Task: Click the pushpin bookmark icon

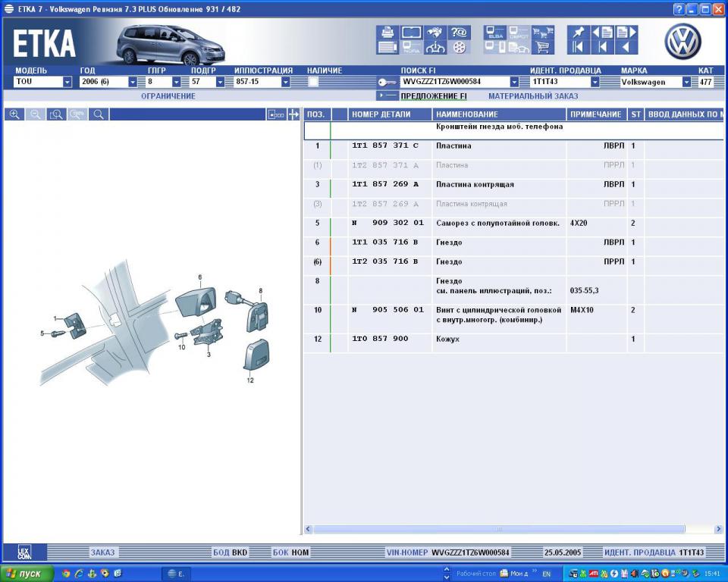Action: (x=579, y=33)
